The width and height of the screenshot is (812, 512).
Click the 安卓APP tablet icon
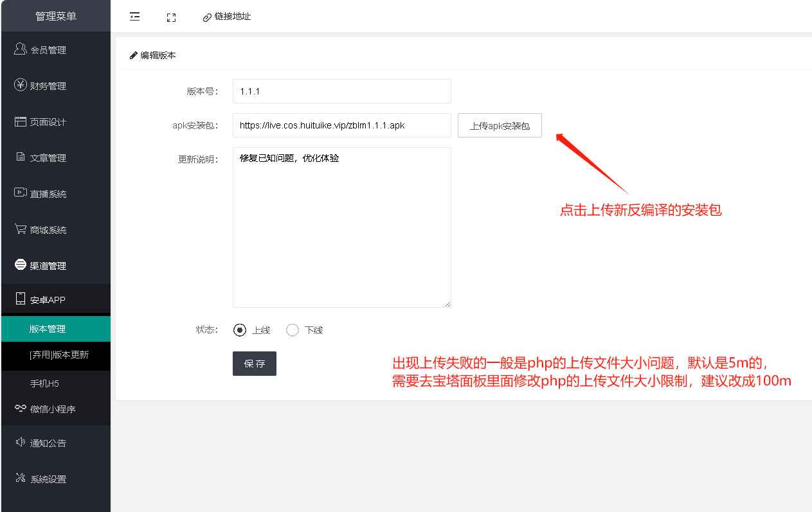pos(20,299)
